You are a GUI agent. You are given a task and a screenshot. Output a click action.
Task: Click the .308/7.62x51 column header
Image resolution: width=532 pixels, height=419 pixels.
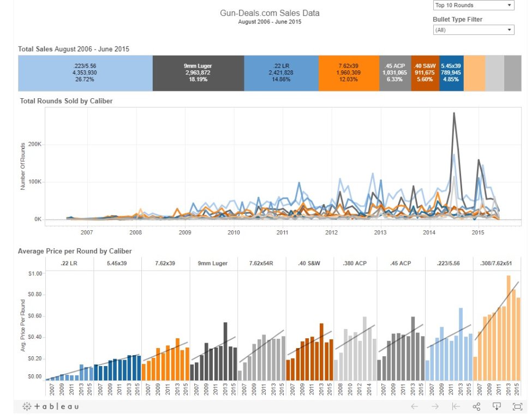(x=497, y=264)
